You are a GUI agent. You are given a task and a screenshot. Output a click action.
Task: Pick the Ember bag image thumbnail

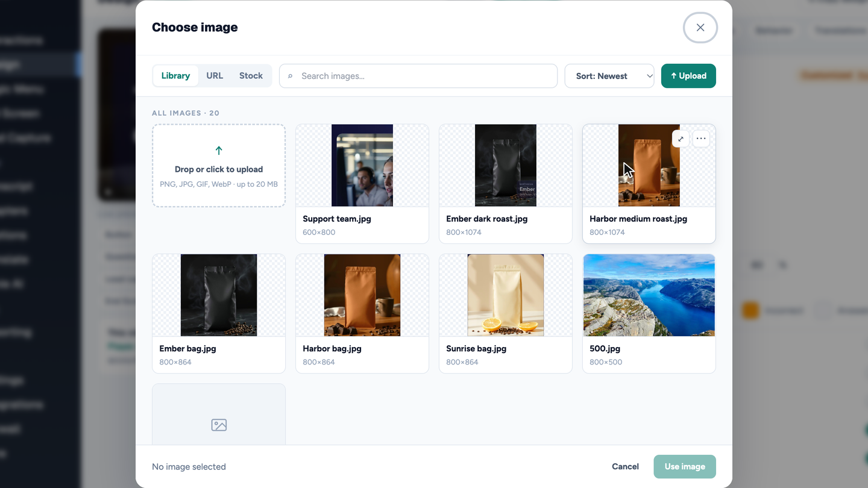(x=219, y=295)
